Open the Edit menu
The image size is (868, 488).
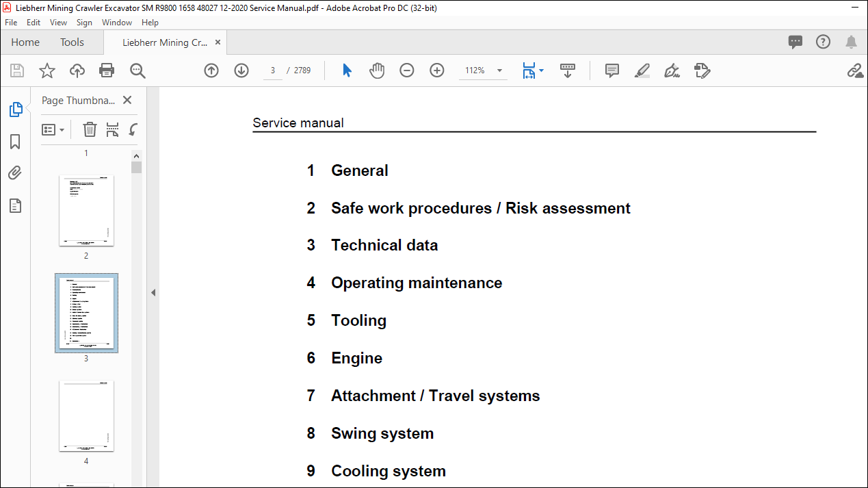tap(34, 23)
